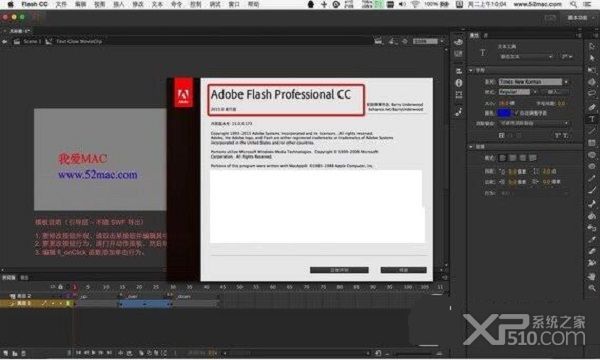Open the 文件 menu
Image resolution: width=600 pixels, height=360 pixels.
point(61,4)
